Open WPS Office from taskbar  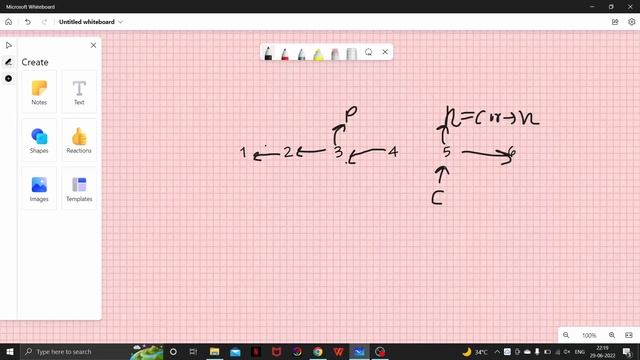[x=338, y=351]
